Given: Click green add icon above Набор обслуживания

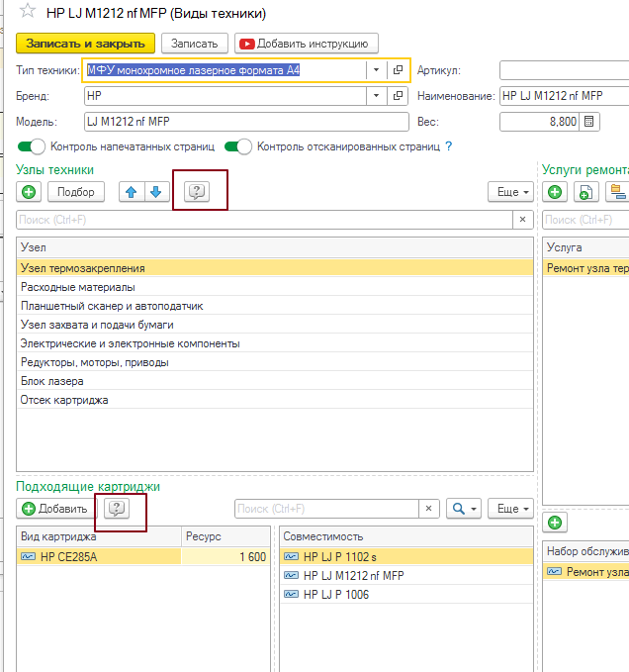Looking at the screenshot, I should click(x=555, y=523).
